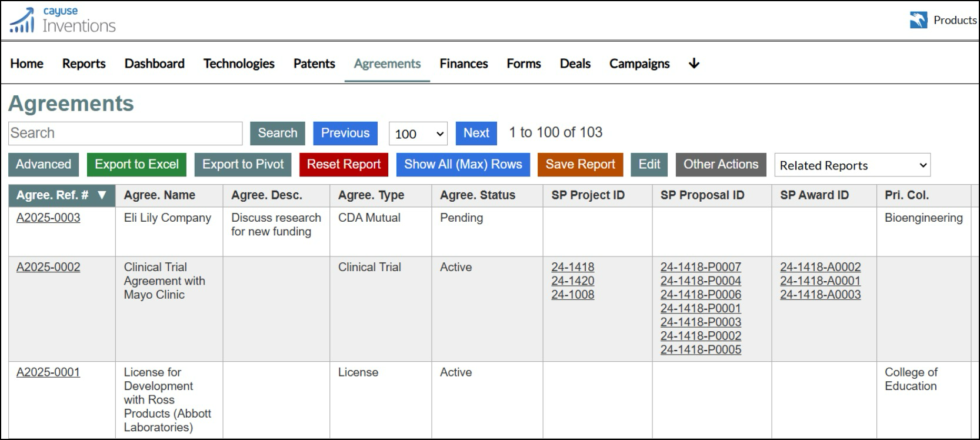Select the Agreements tab
This screenshot has width=980, height=440.
tap(387, 64)
